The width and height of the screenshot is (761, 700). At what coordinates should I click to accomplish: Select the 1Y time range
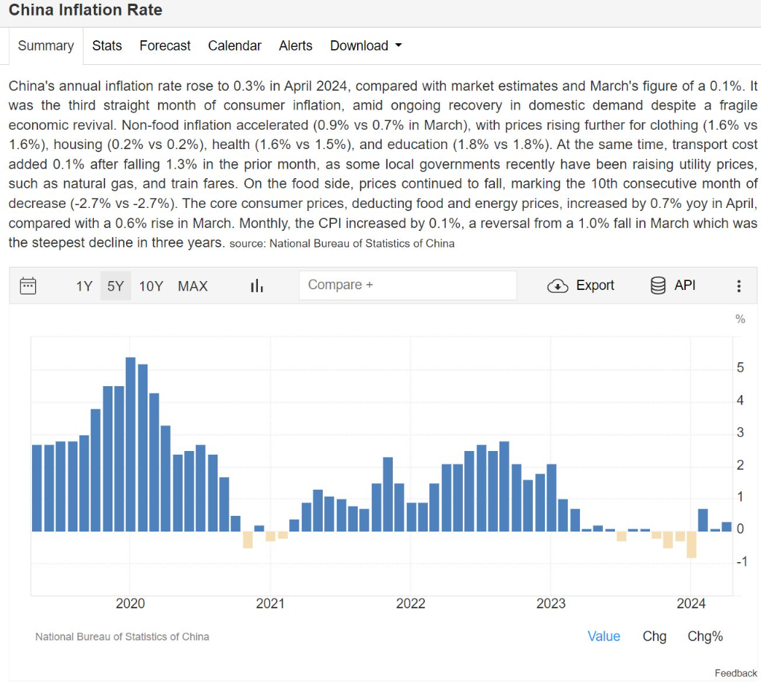click(84, 286)
